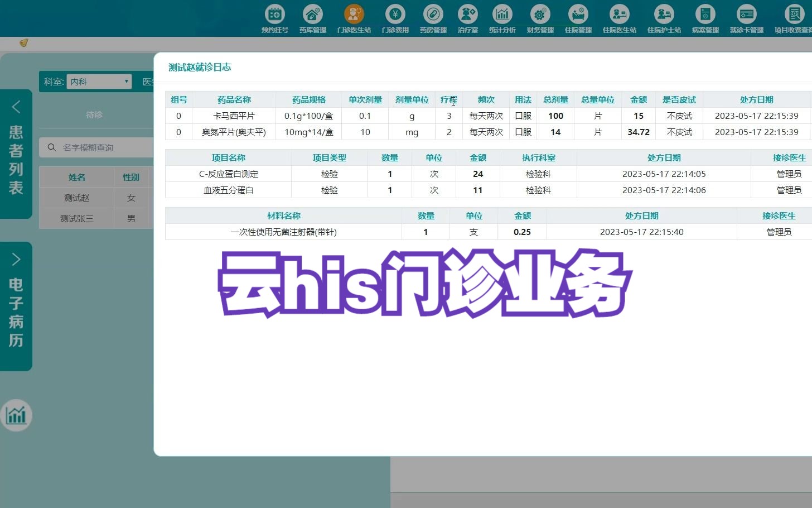Screen dimensions: 812x508
Task: Click the 奥氮平片(奥夫平) drug cell
Action: coord(234,132)
